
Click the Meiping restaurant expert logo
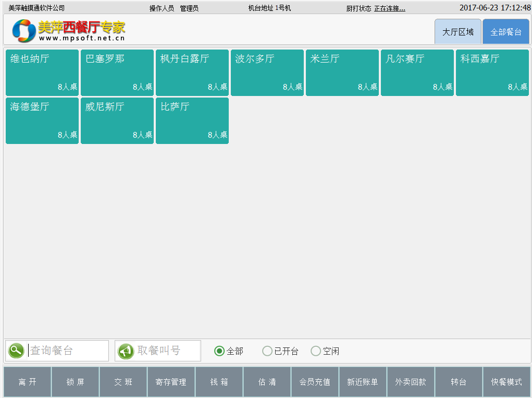(68, 30)
